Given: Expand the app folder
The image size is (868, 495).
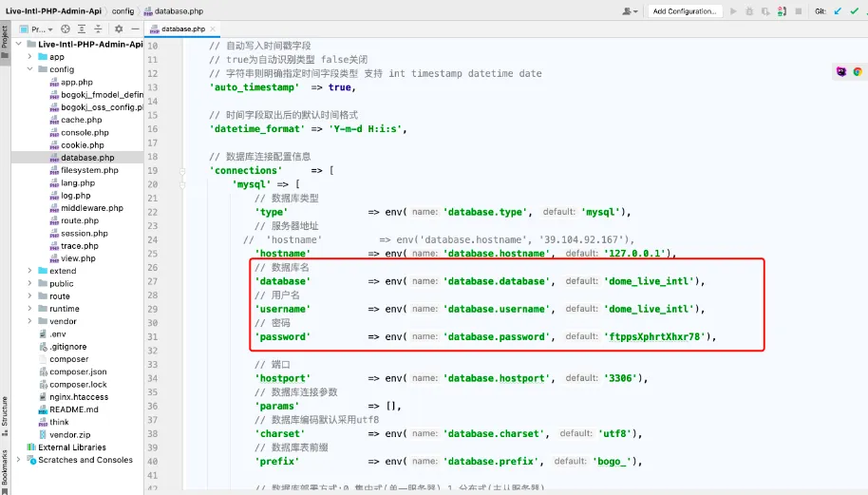Looking at the screenshot, I should click(29, 56).
